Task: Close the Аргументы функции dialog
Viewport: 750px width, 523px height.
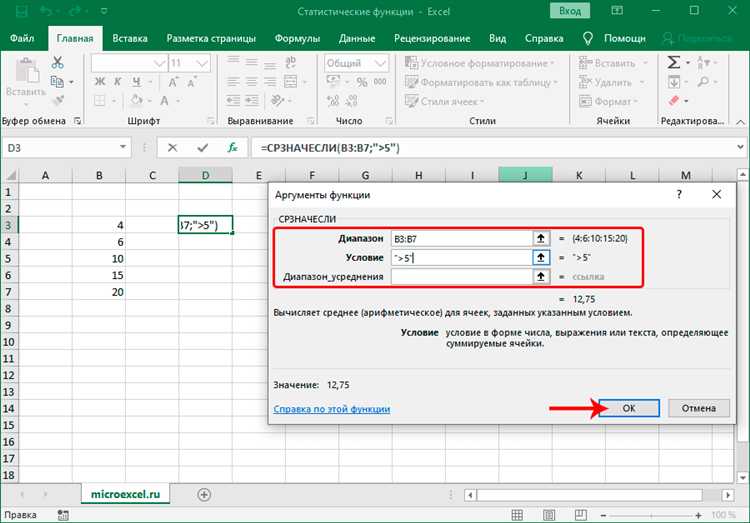Action: point(716,194)
